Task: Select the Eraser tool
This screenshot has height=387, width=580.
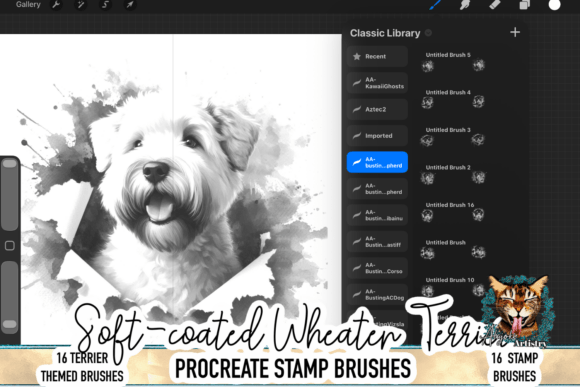Action: tap(495, 4)
